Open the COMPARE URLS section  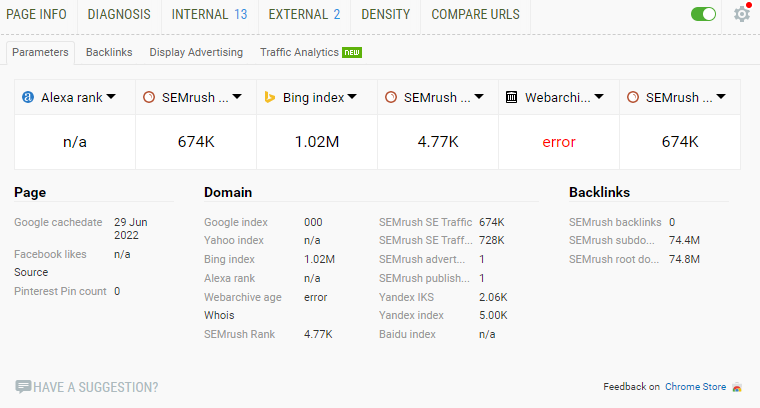click(x=475, y=14)
